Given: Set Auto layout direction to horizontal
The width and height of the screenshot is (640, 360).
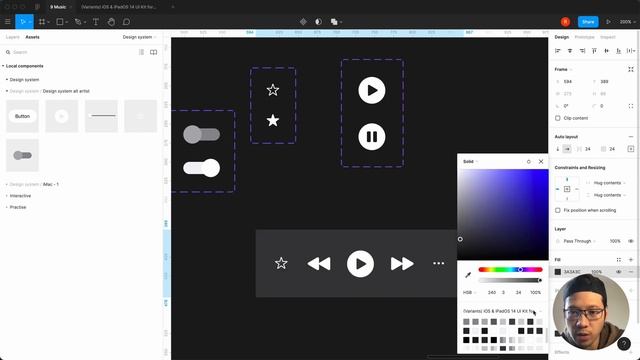Looking at the screenshot, I should 567,149.
